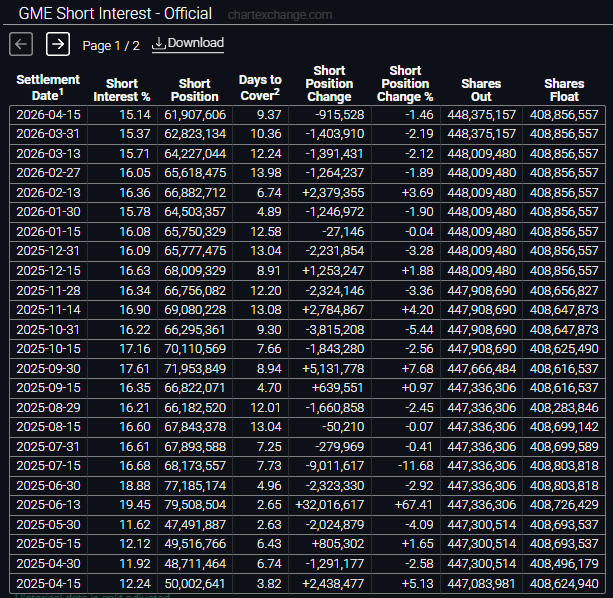This screenshot has width=613, height=598.
Task: Select the 2025-06-30 settlement date
Action: [48, 485]
